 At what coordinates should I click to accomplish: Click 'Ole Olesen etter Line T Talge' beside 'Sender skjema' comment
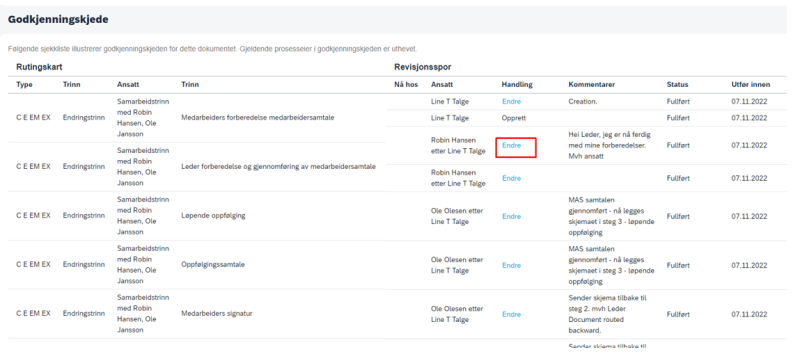[x=457, y=314]
